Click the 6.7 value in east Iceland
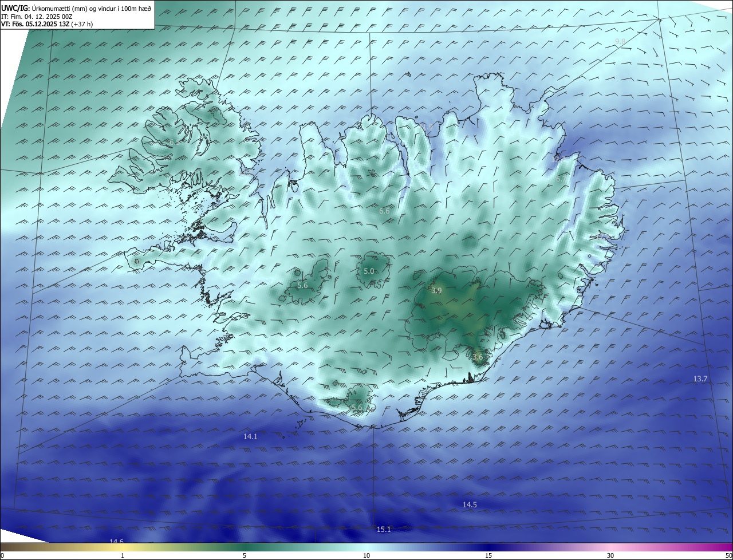 pos(561,179)
